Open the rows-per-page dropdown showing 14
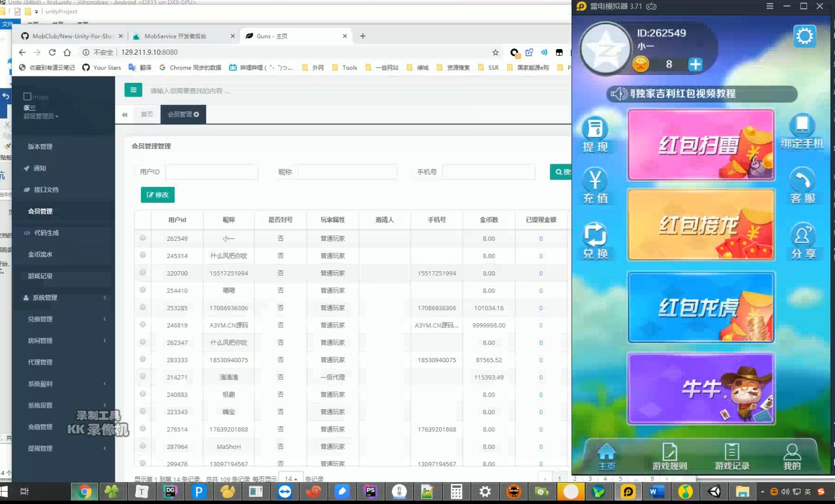The image size is (835, 504). click(x=291, y=478)
